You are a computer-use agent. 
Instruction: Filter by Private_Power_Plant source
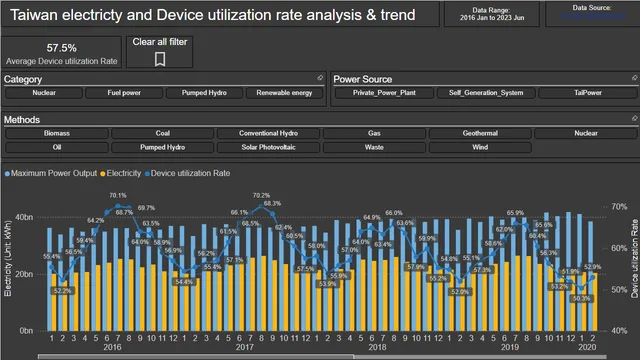[384, 93]
